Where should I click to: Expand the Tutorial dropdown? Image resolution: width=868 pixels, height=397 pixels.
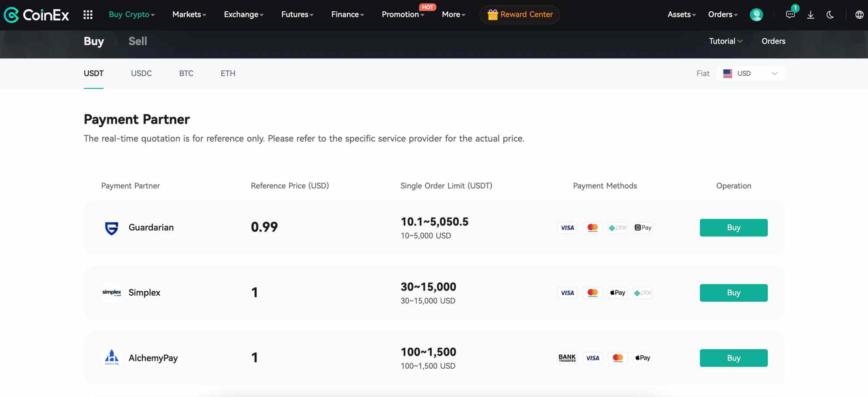(x=725, y=41)
